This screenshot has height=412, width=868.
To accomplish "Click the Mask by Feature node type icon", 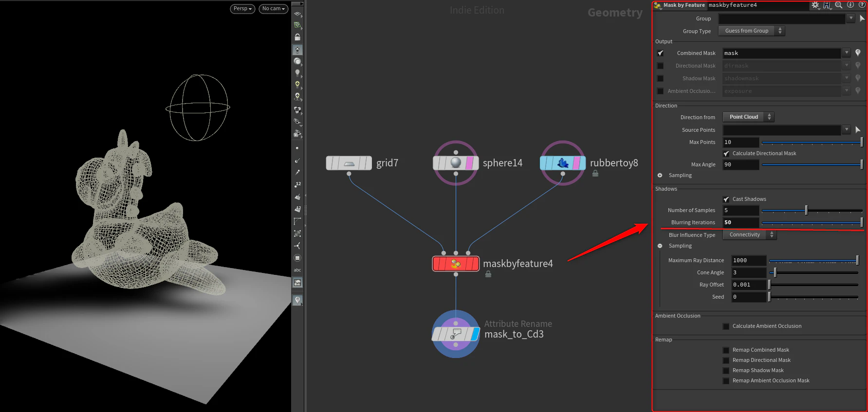I will point(658,5).
